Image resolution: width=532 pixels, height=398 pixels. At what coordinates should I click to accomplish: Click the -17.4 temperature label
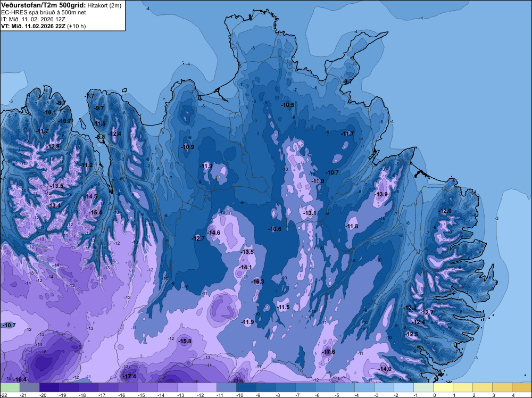[x=129, y=376]
